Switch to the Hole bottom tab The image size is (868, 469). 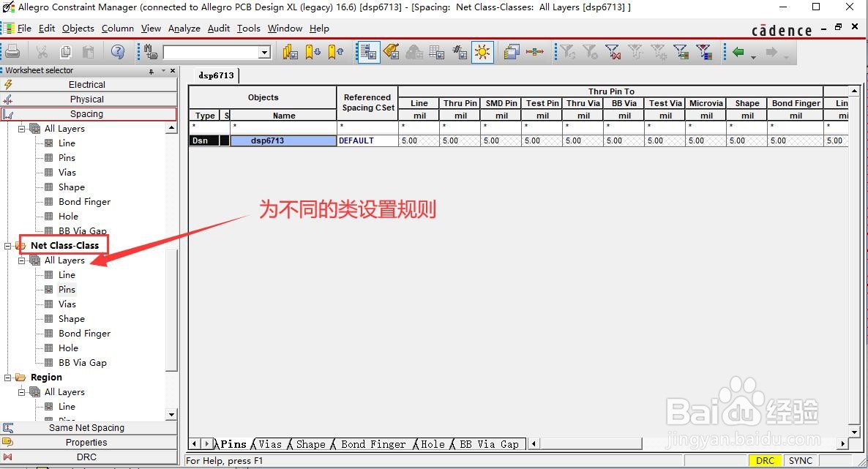[x=433, y=444]
